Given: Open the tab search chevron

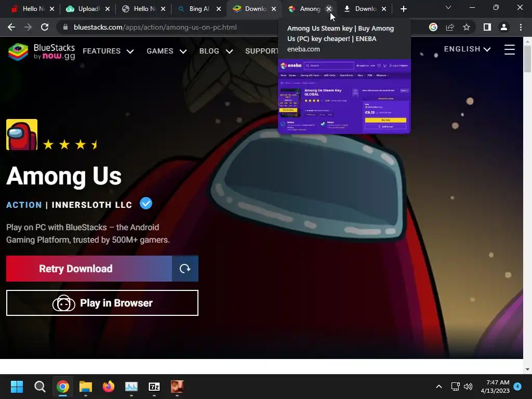Looking at the screenshot, I should click(448, 7).
